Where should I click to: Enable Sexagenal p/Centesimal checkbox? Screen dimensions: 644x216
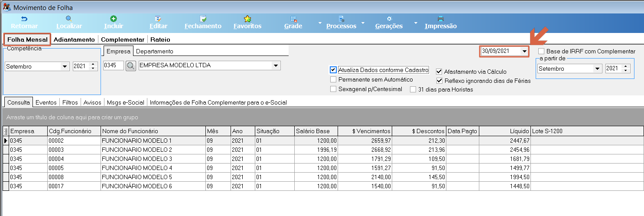(x=333, y=89)
